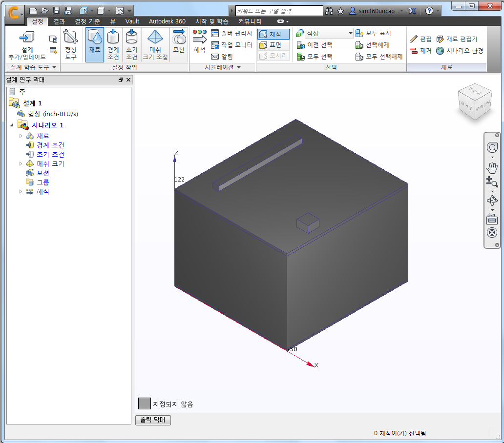504x443 pixels.
Task: Open the 시나리오 환경 scenario environment
Action: coord(460,51)
